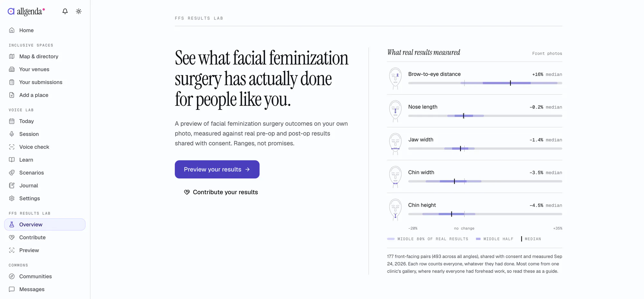644x299 pixels.
Task: Click the 'FFS RESULTS LAB' page header
Action: [x=199, y=18]
